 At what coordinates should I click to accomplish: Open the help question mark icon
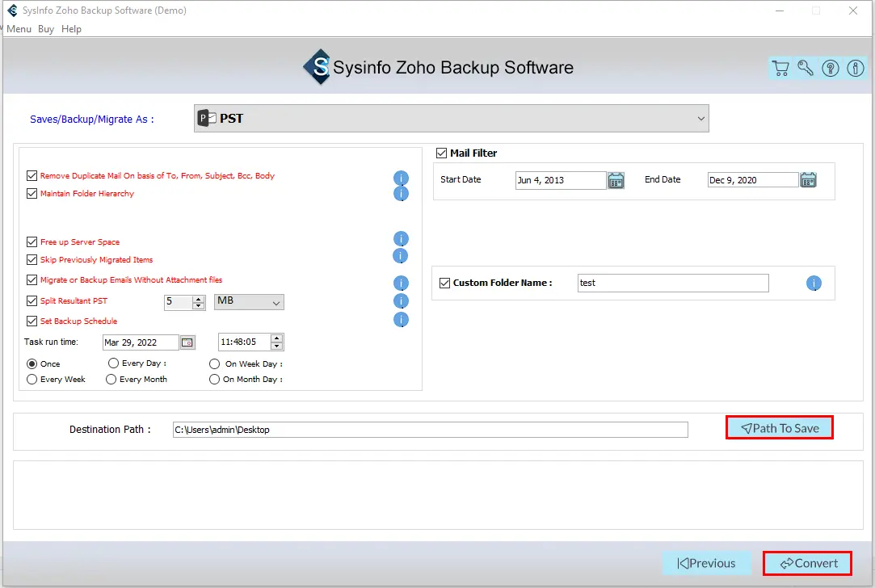831,69
